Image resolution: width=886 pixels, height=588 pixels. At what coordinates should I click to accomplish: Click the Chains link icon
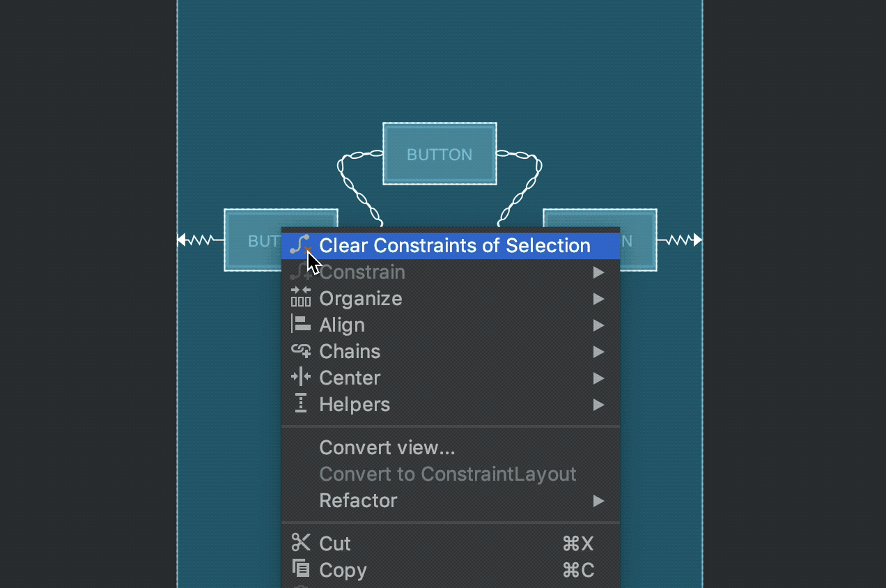[x=300, y=351]
